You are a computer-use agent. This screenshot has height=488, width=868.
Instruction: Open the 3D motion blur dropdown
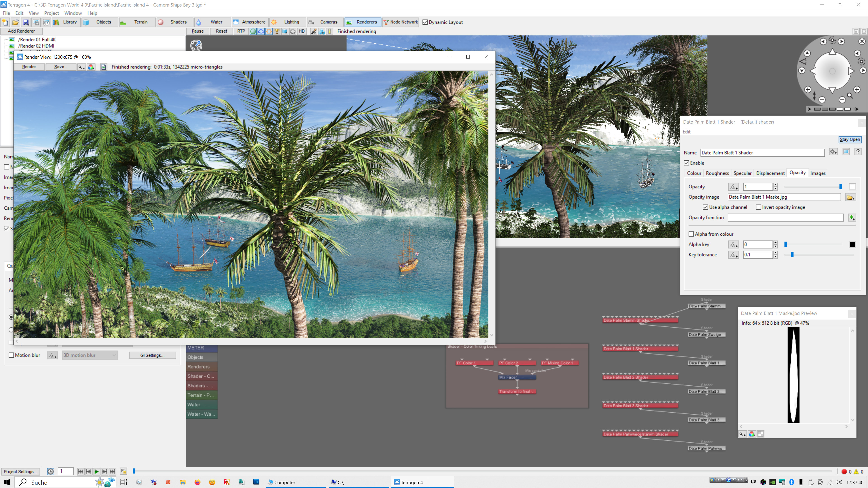pyautogui.click(x=90, y=355)
